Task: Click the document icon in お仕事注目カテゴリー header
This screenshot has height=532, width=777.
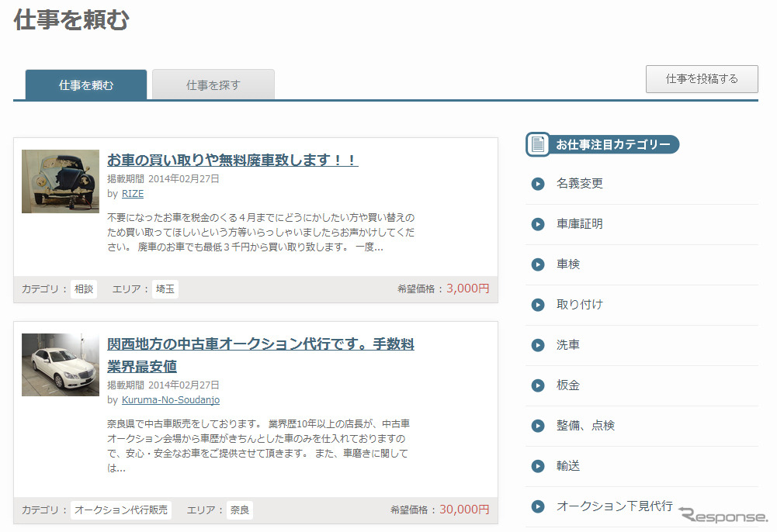Action: point(538,144)
